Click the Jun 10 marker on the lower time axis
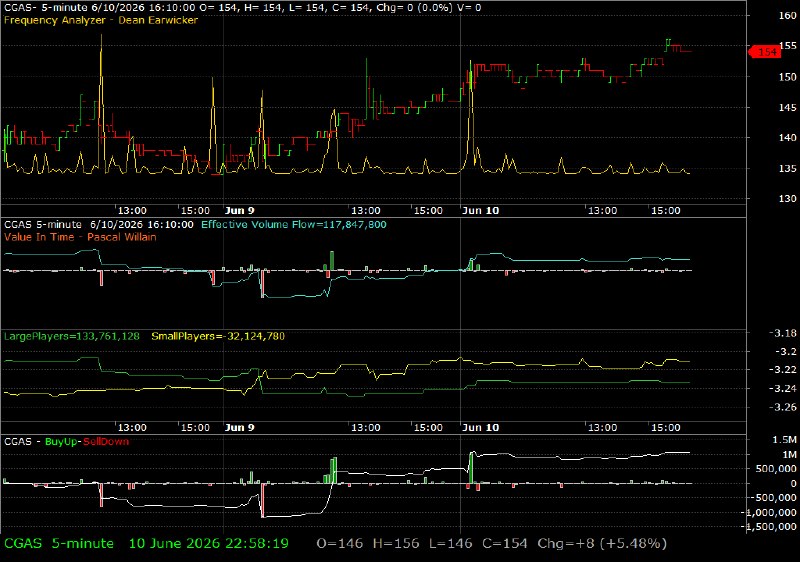800x562 pixels. tap(481, 427)
